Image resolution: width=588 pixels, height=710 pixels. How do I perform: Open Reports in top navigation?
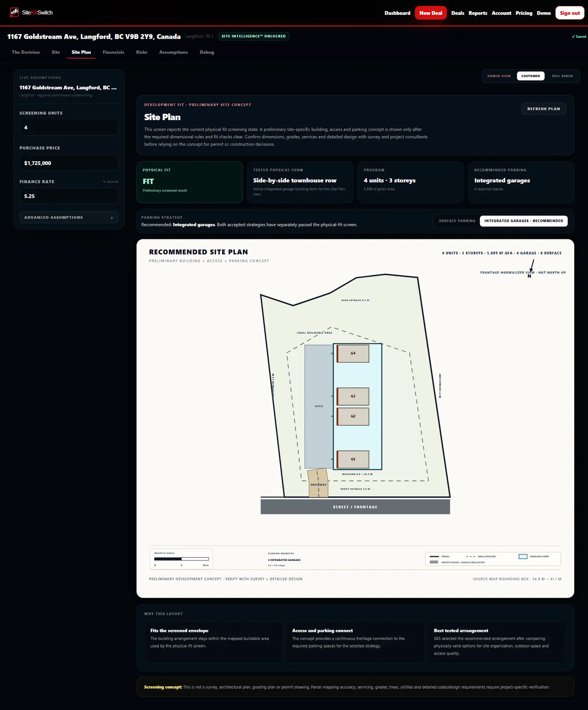(478, 13)
